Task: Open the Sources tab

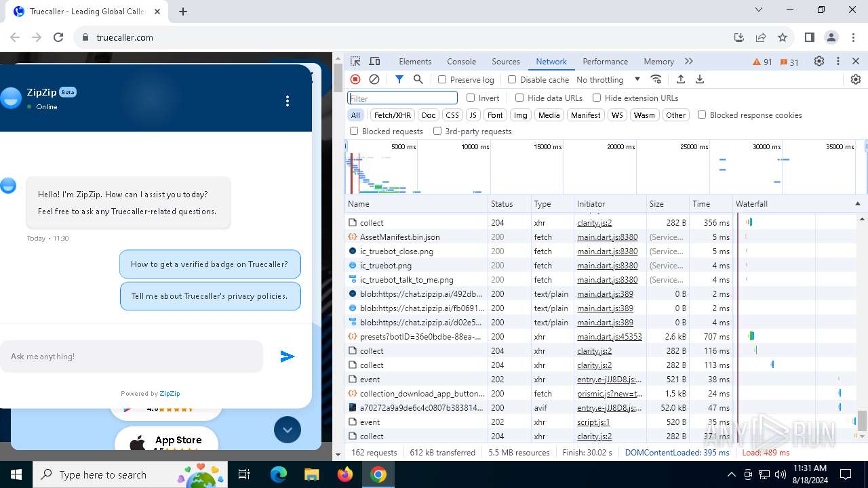Action: point(506,61)
